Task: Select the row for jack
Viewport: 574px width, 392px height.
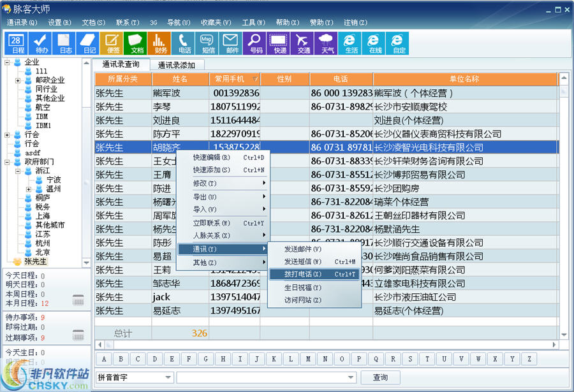Action: pyautogui.click(x=327, y=297)
